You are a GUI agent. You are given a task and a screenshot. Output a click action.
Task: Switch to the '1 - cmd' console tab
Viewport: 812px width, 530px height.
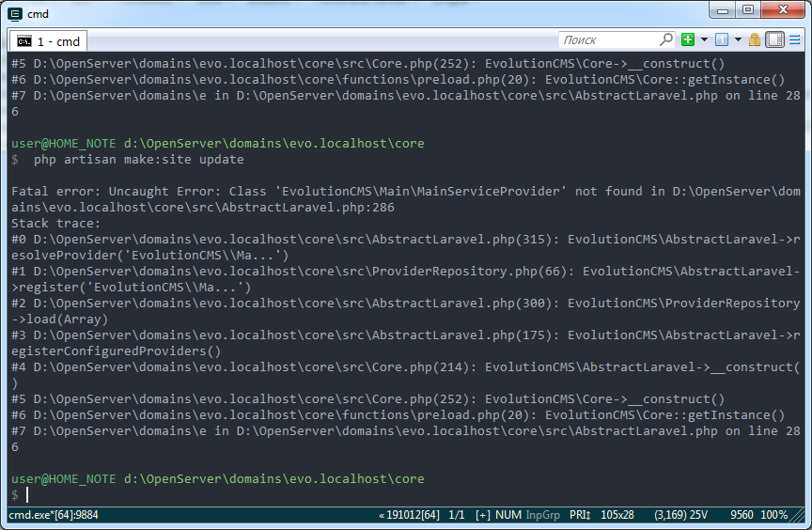48,41
